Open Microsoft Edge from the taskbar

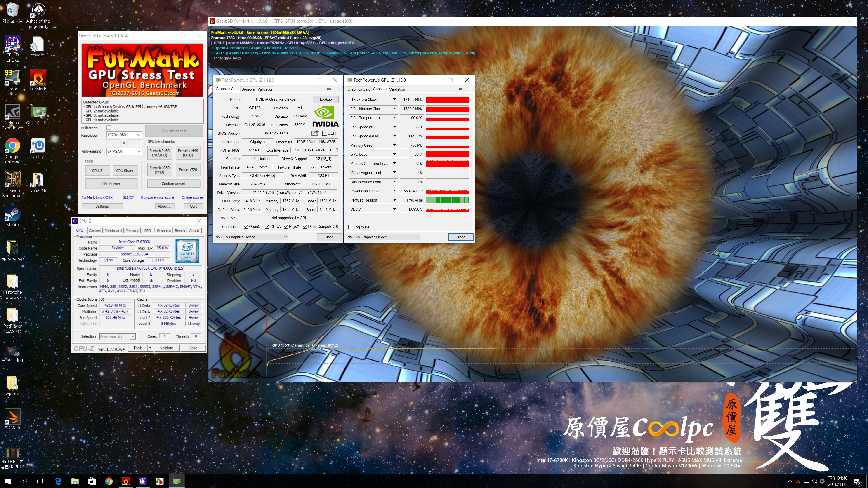[58, 481]
